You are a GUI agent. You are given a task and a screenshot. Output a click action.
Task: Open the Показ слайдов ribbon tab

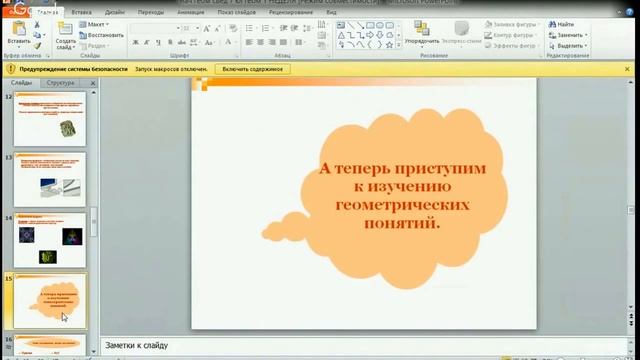point(236,12)
